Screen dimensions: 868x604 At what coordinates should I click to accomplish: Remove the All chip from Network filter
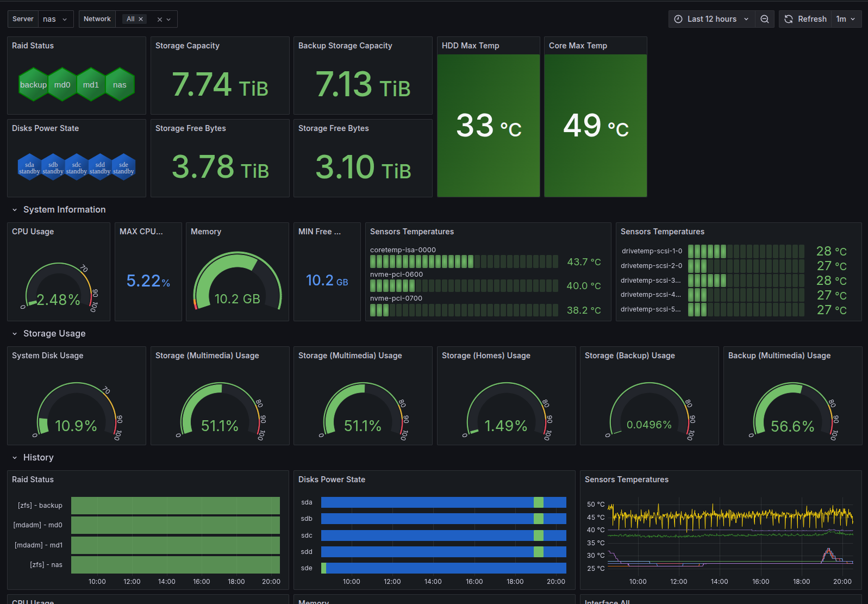click(141, 19)
